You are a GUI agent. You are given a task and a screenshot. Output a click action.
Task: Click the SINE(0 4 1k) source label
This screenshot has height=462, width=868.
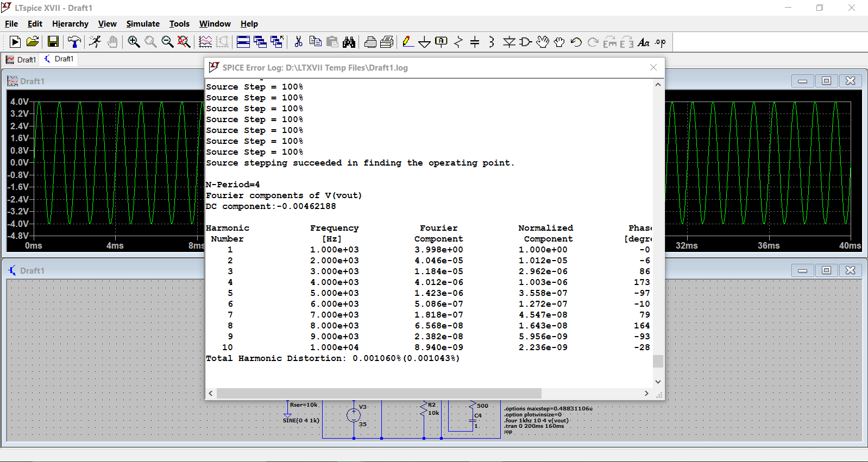[x=301, y=420]
